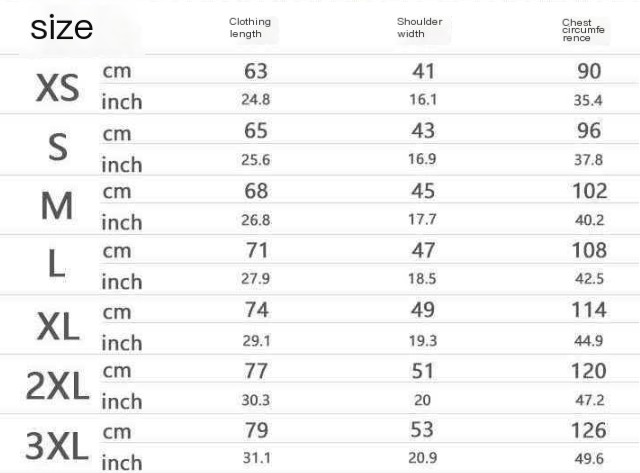
Task: Select the 3XL chest value 126
Action: point(589,431)
